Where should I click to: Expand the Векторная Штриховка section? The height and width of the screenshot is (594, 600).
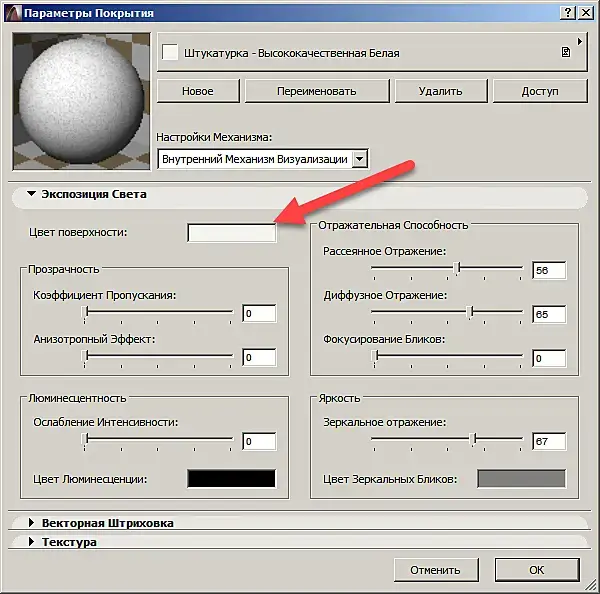coord(32,523)
